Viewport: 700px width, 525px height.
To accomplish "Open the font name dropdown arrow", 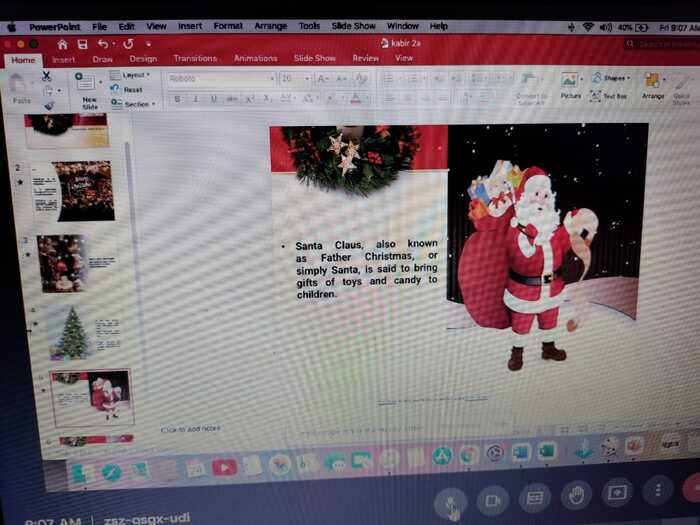I will (272, 79).
